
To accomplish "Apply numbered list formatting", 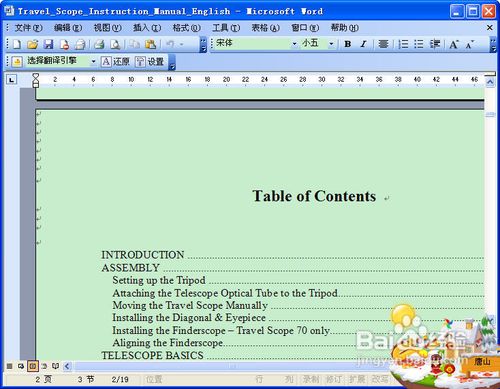I will pos(403,44).
